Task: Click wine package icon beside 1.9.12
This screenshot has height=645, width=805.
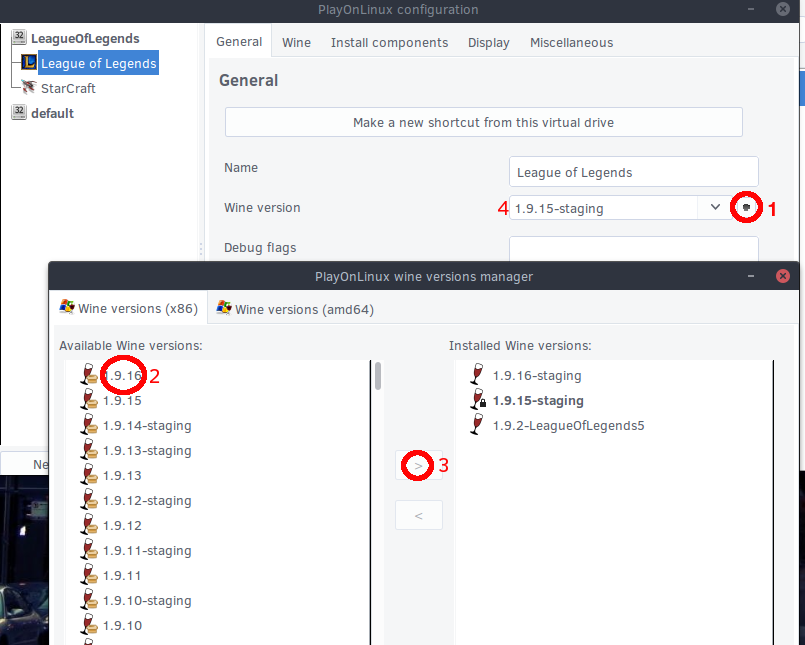Action: point(89,524)
